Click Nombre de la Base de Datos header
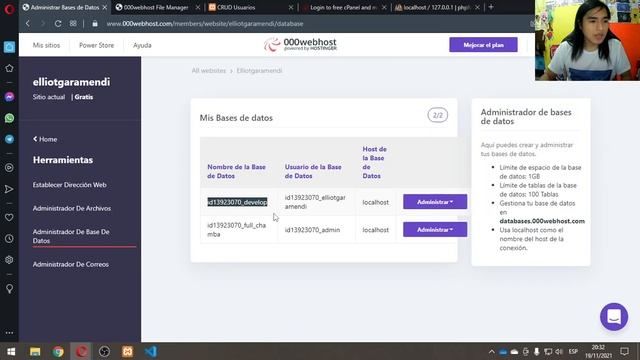Image resolution: width=640 pixels, height=360 pixels. [236, 171]
